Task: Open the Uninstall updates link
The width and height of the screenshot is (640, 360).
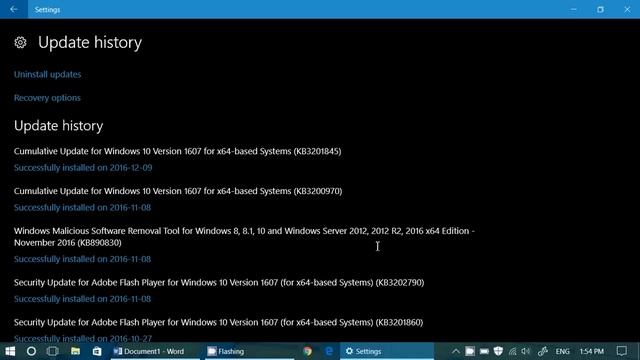Action: [47, 74]
